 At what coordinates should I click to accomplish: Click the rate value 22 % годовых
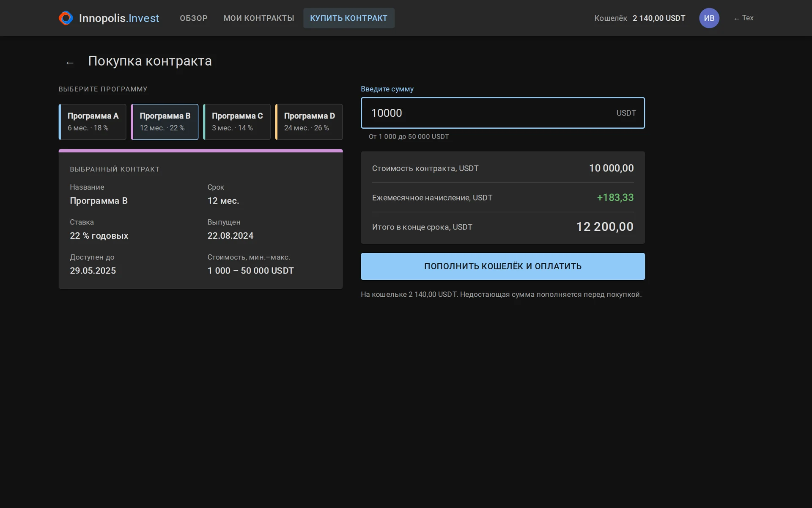click(99, 236)
